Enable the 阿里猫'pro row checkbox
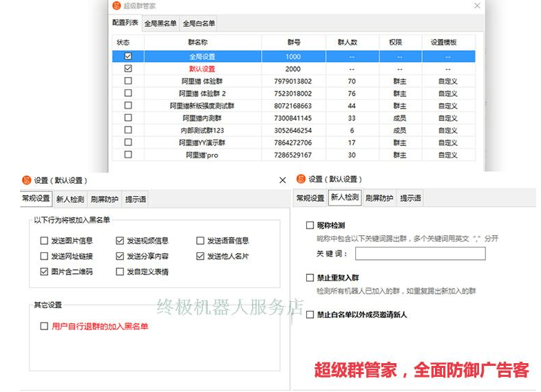This screenshot has width=541, height=392. [128, 155]
